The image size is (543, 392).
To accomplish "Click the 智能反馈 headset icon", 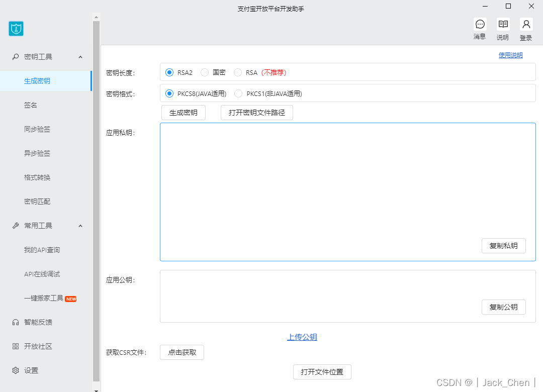I will pos(16,323).
